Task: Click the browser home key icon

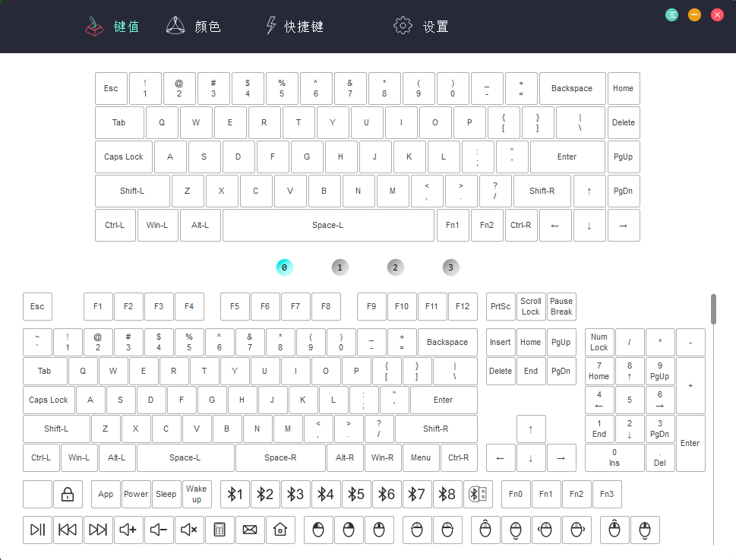Action: point(280,530)
